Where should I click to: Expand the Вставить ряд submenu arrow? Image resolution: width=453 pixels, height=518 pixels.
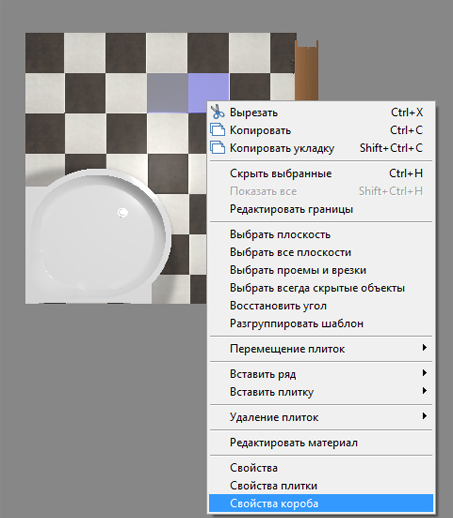point(424,373)
